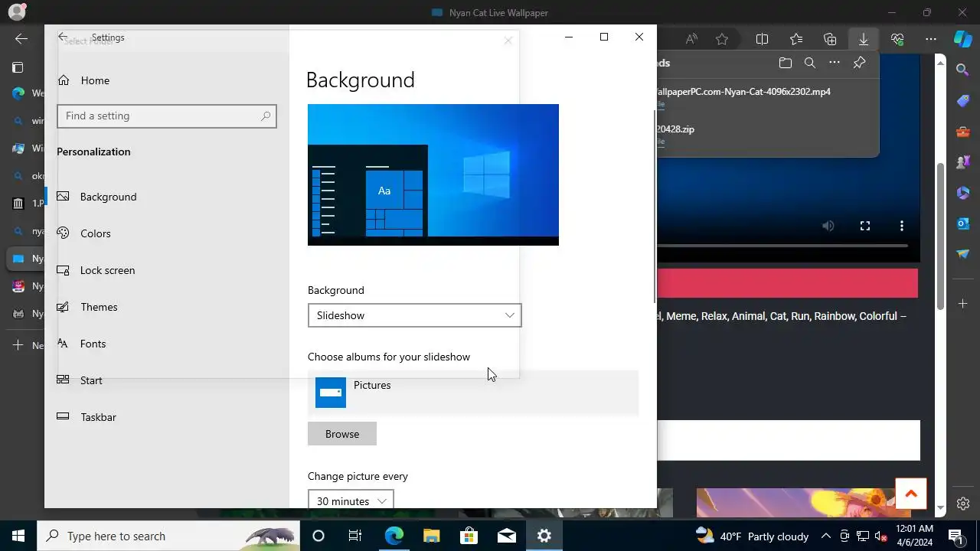
Task: Click the Edge Downloads toolbar icon
Action: click(864, 39)
